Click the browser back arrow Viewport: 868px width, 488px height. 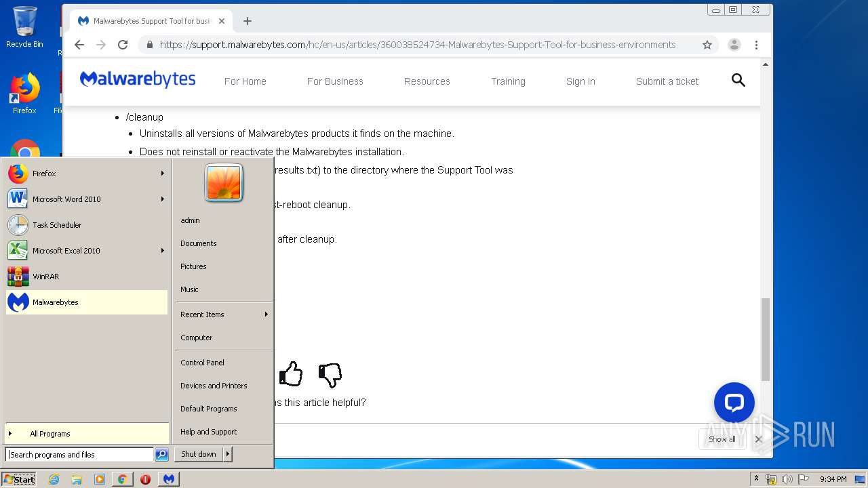79,45
